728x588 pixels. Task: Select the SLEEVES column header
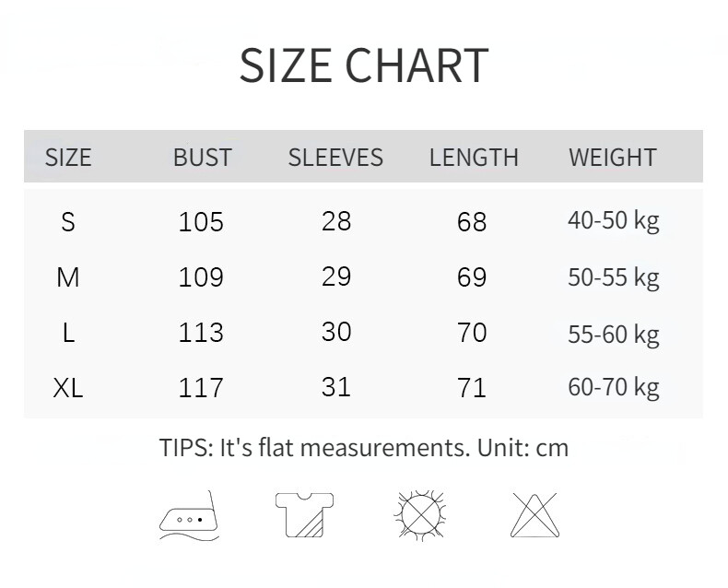click(335, 158)
